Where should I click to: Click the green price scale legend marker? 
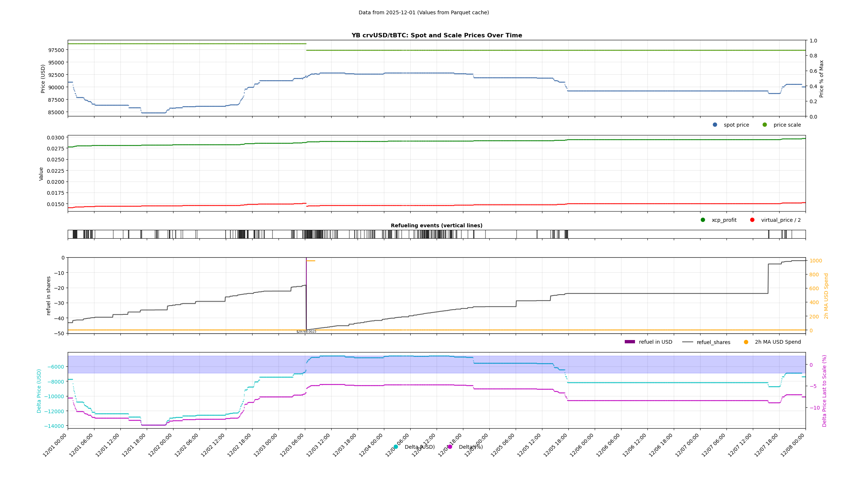(x=765, y=125)
